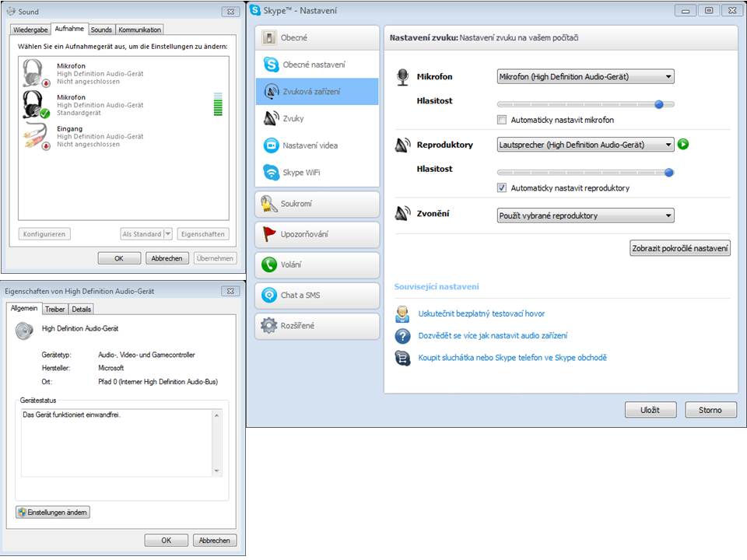Click the speaker icon in Eigenschaften dialog

coord(24,330)
